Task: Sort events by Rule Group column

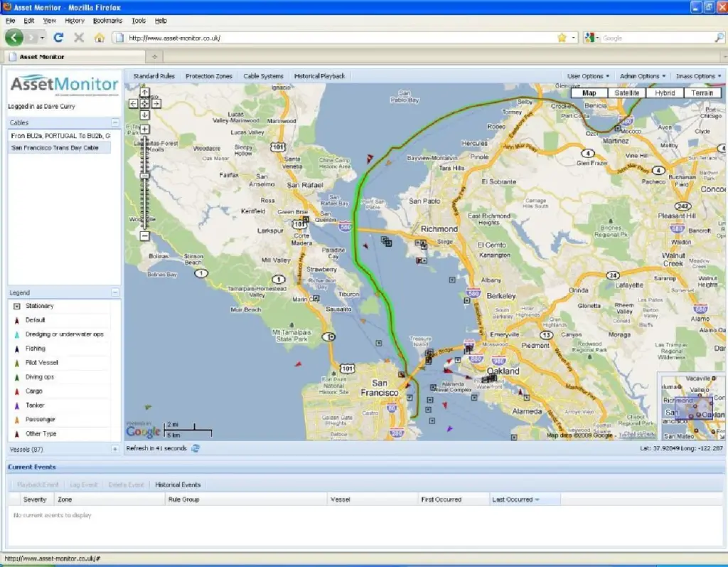Action: [x=245, y=499]
